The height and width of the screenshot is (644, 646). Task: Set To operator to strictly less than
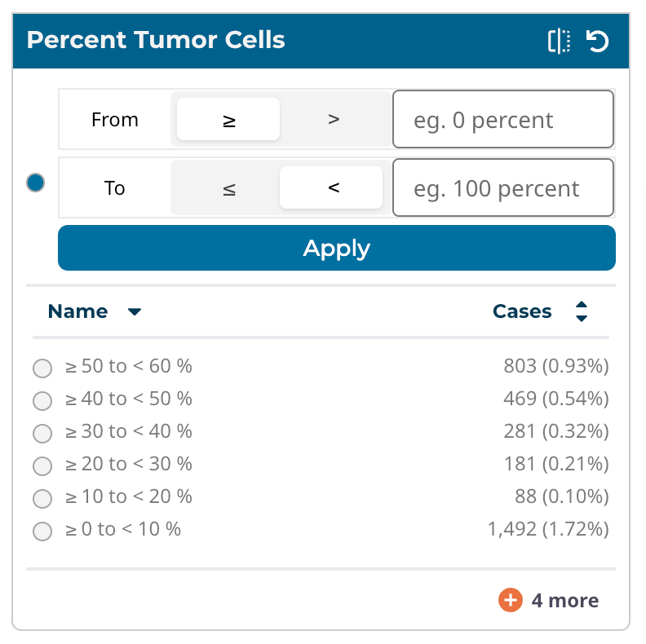332,188
